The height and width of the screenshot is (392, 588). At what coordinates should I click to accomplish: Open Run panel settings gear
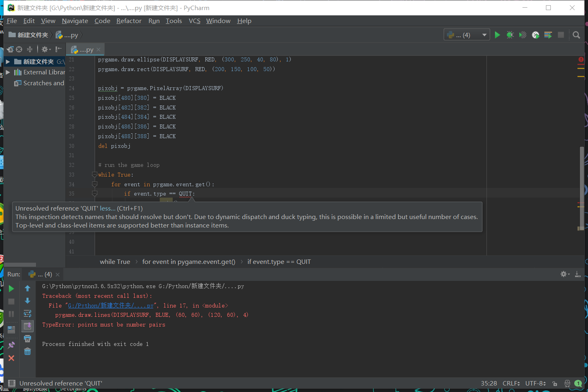[x=565, y=274]
